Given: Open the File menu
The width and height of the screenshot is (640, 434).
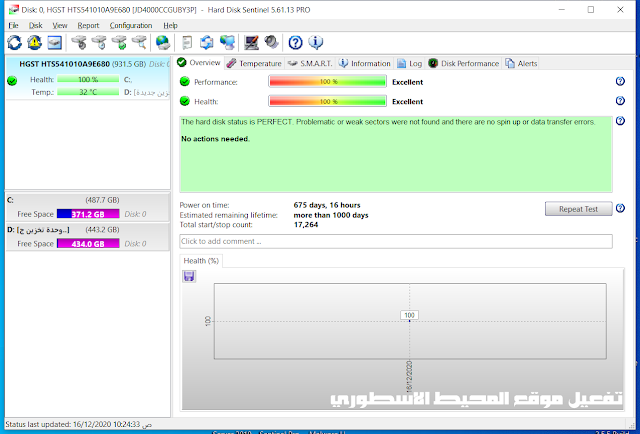Looking at the screenshot, I should (13, 25).
